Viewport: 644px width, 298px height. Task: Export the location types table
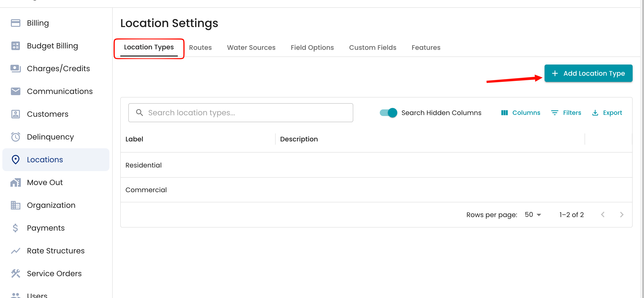point(607,113)
